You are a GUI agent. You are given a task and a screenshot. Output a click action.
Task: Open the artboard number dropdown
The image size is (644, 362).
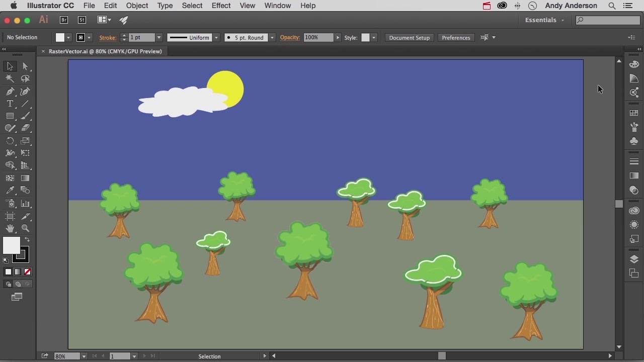point(134,356)
